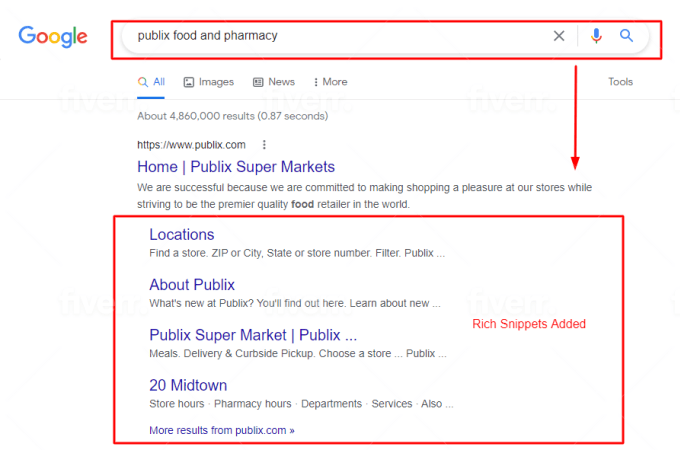Click the 'Store hours · Pharmacy hours' description
The height and width of the screenshot is (450, 680).
tap(301, 404)
